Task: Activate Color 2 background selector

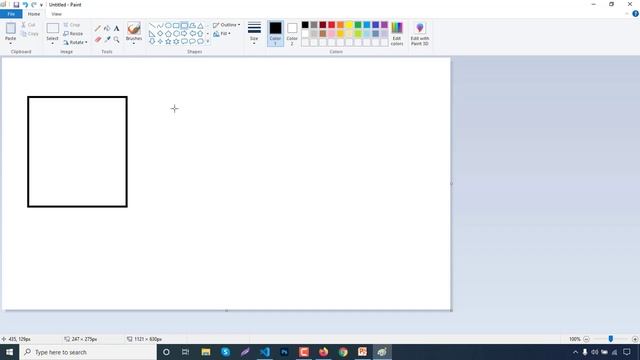Action: coord(292,33)
